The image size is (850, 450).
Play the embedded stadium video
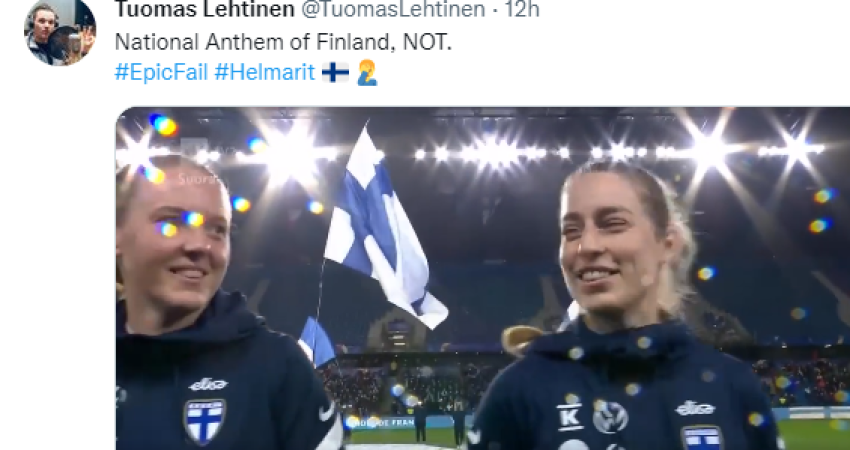coord(483,279)
